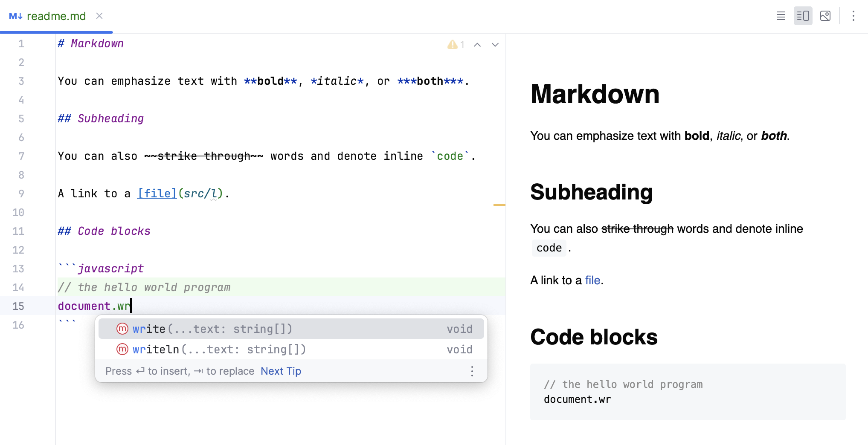Viewport: 868px width, 445px height.
Task: Jump to next problem with down arrow
Action: [495, 44]
